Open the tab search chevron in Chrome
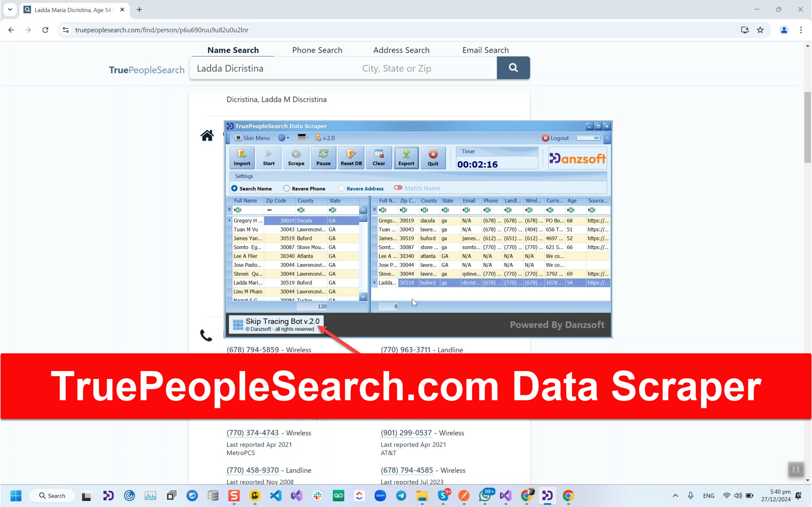 pyautogui.click(x=10, y=10)
